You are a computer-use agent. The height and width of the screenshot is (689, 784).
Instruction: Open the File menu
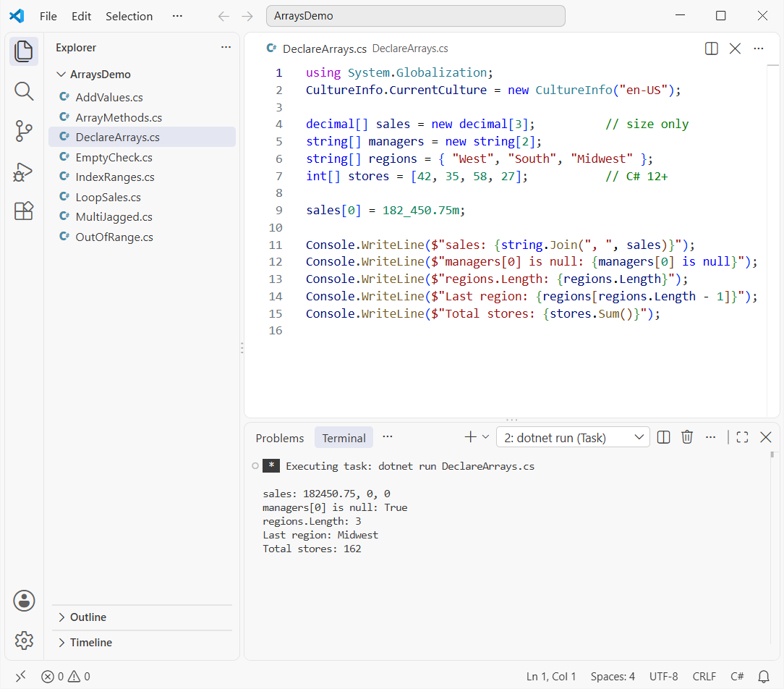click(48, 17)
